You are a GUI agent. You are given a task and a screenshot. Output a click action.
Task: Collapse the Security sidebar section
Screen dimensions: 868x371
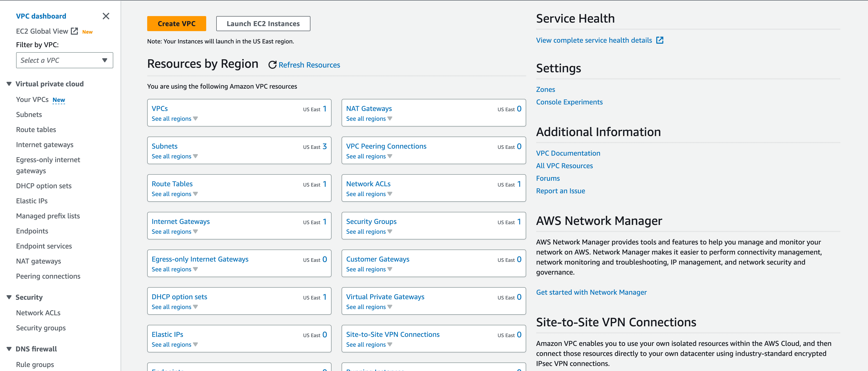point(9,297)
